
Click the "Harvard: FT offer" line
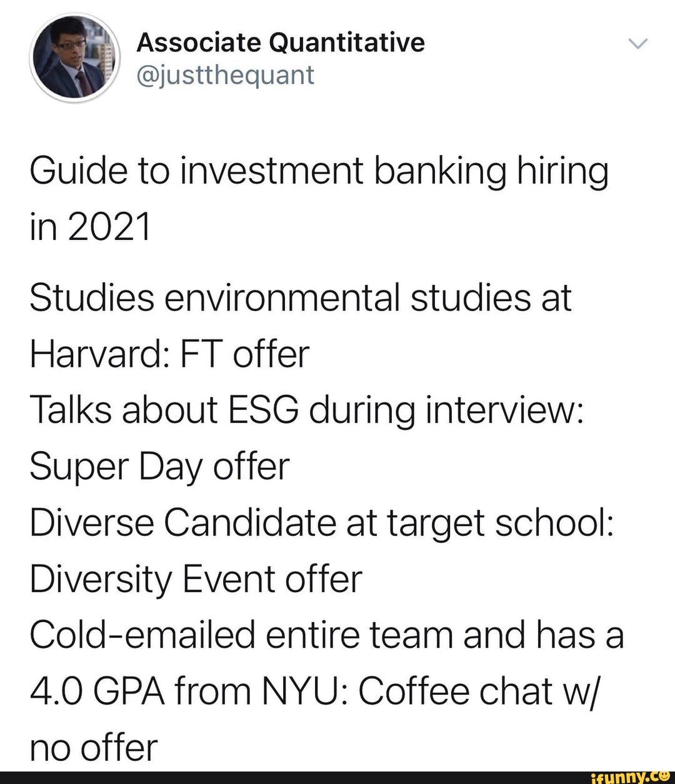tap(169, 354)
